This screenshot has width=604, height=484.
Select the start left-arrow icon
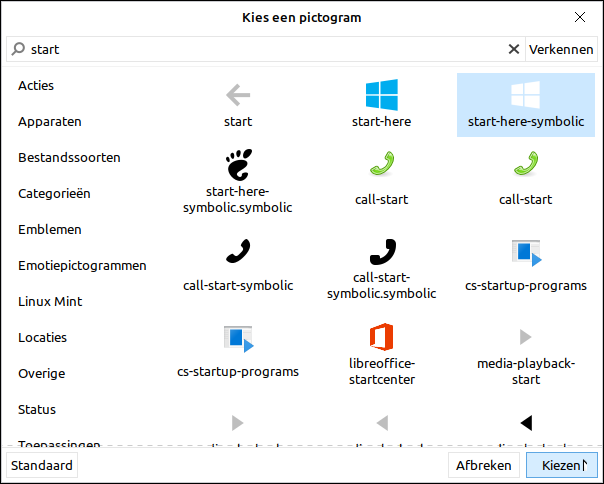238,96
